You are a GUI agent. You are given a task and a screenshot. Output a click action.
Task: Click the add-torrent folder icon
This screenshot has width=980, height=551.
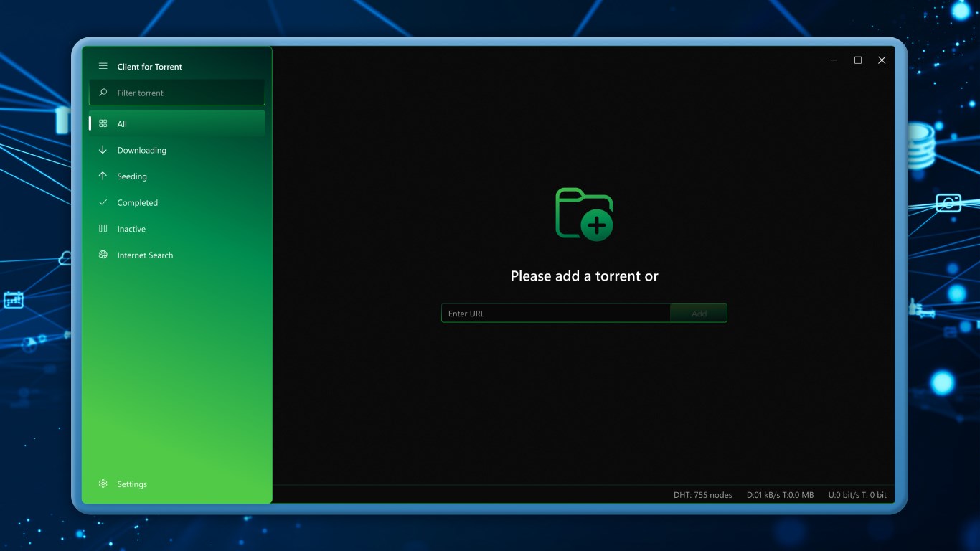(x=584, y=214)
